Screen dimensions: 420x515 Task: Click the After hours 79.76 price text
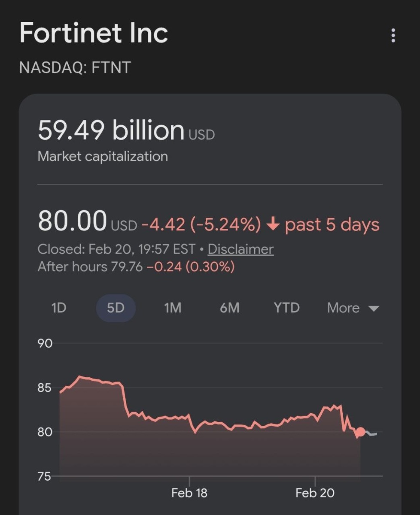[90, 267]
